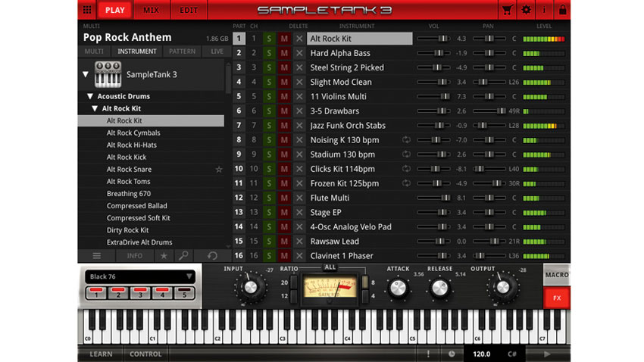644x362 pixels.
Task: Delete 11 Violins Multi with X icon
Action: pos(299,96)
